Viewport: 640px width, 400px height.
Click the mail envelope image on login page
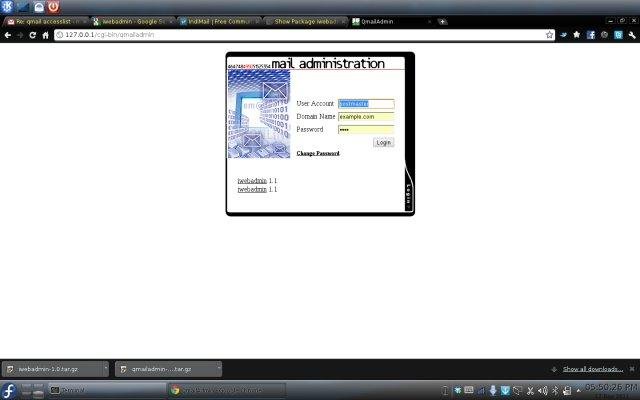click(x=259, y=114)
